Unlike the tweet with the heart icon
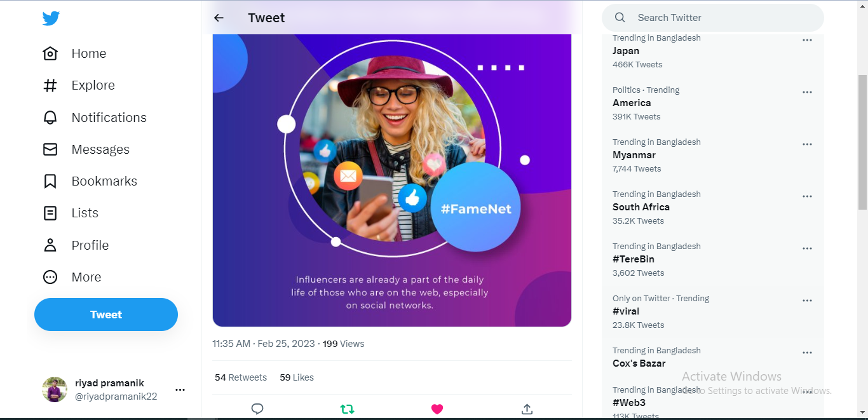Image resolution: width=868 pixels, height=420 pixels. [437, 409]
